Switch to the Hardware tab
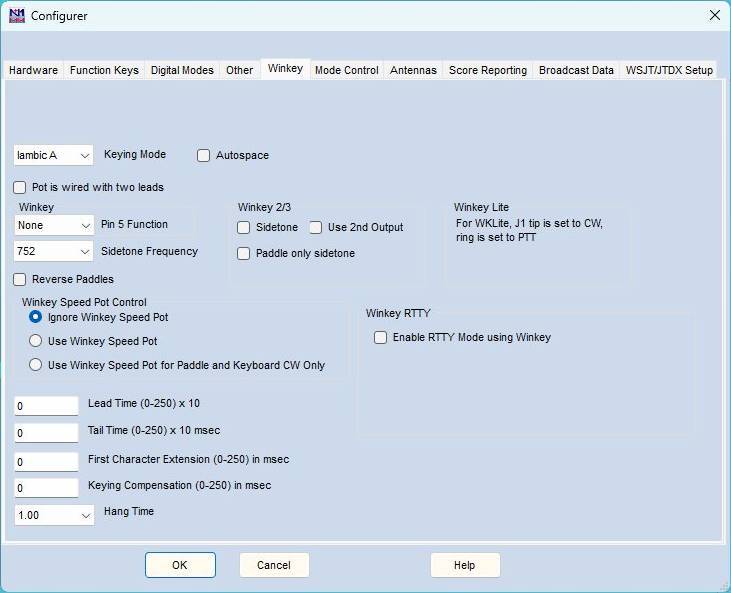 pyautogui.click(x=34, y=70)
